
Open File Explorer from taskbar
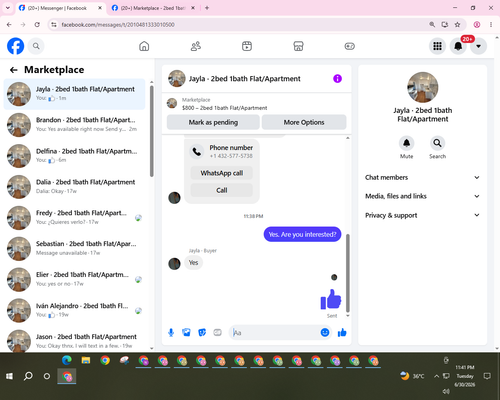[86, 360]
